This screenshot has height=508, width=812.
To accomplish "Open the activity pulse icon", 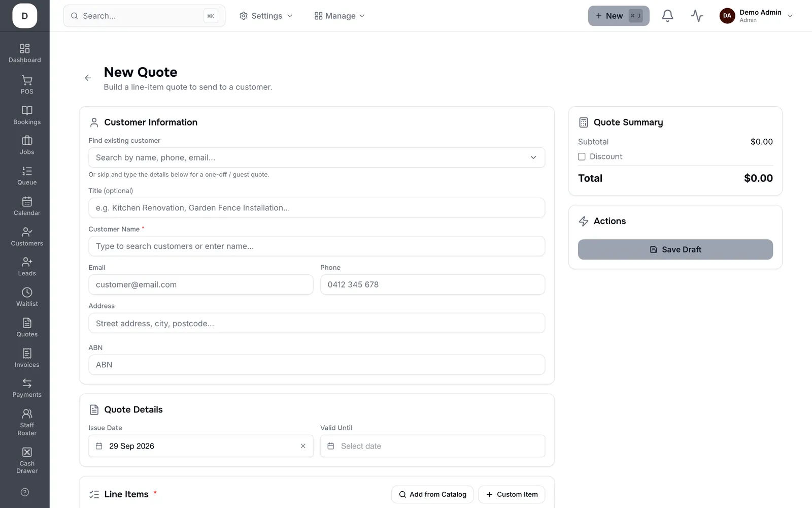I will [697, 16].
